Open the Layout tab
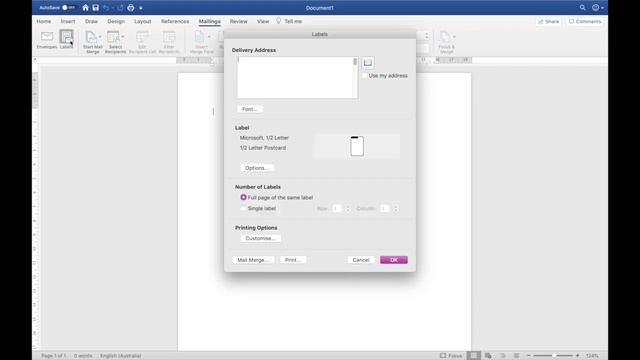640x360 pixels. pyautogui.click(x=142, y=21)
